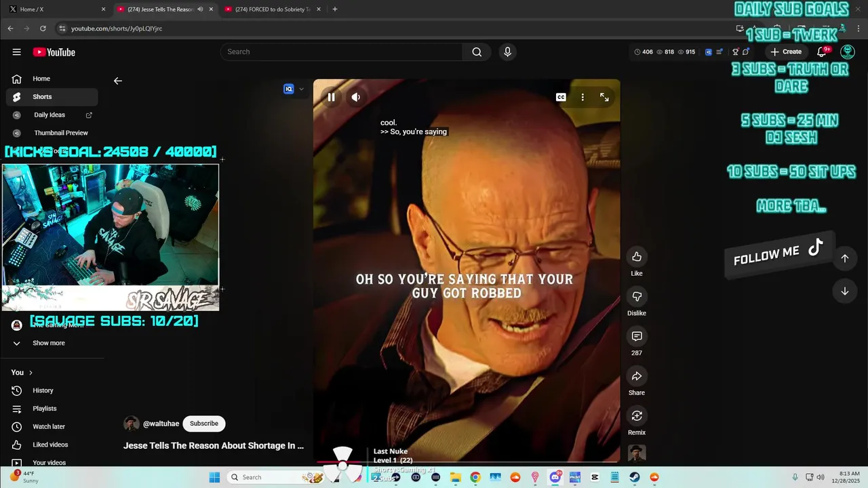Go back using the arrow beside the short

[x=118, y=81]
